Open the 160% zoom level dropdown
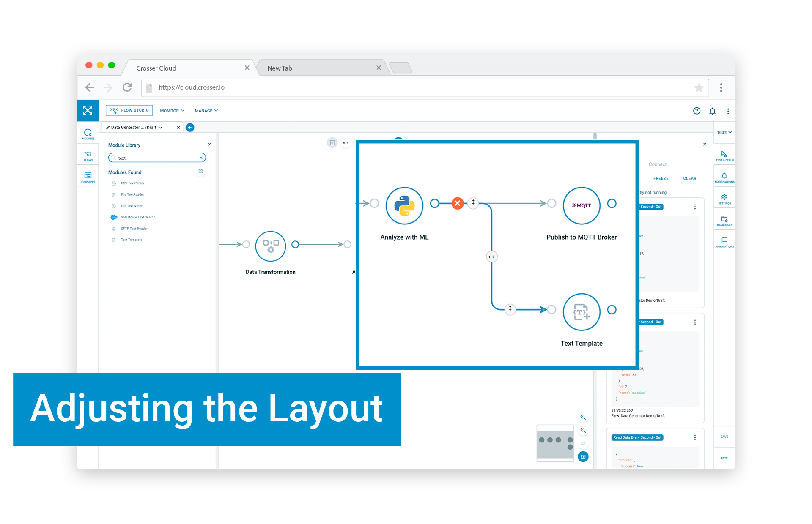Viewport: 812px width, 524px height. 724,132
